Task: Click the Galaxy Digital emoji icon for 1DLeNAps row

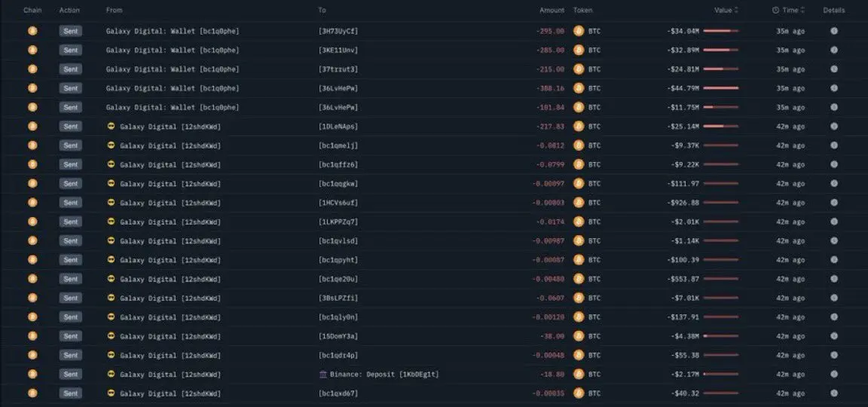Action: point(111,127)
